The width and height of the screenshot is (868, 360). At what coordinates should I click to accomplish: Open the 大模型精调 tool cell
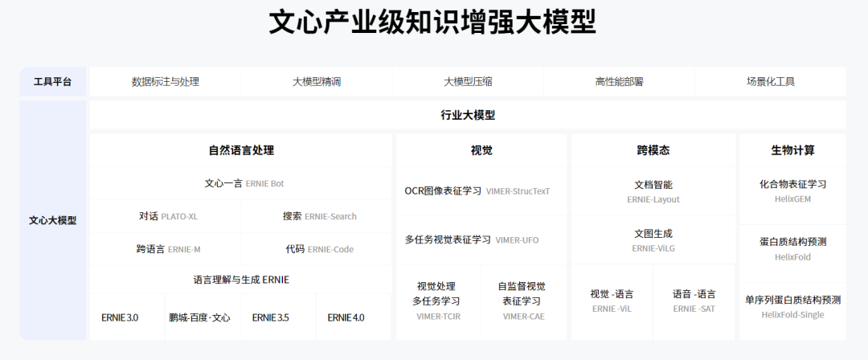click(317, 82)
